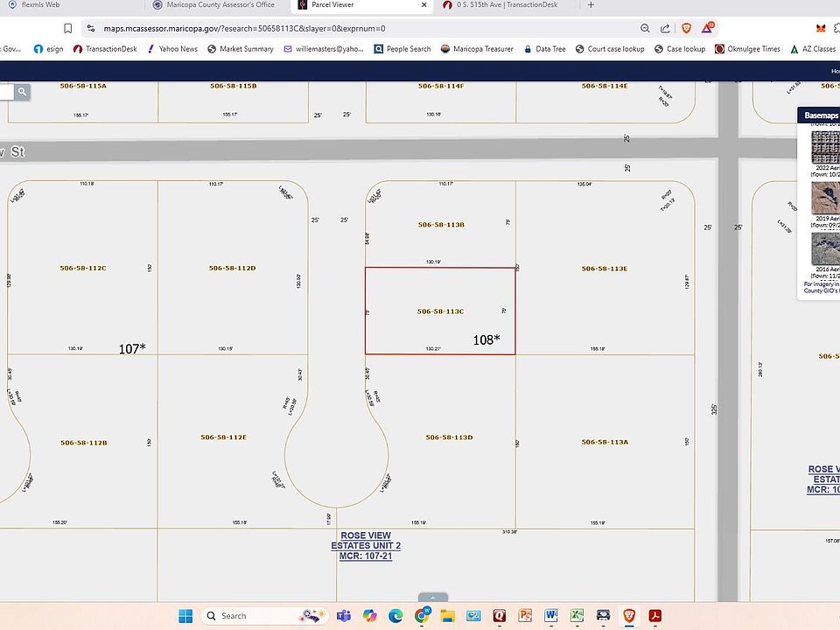Expand the bottom panel arrow handle
The height and width of the screenshot is (630, 840).
coord(432,598)
